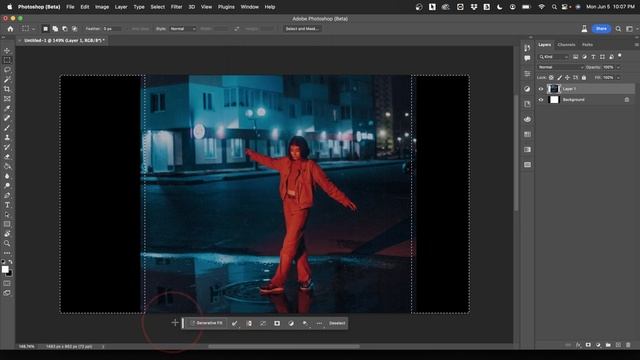This screenshot has width=640, height=360.
Task: Open the layer Kind filter dropdown
Action: point(553,57)
